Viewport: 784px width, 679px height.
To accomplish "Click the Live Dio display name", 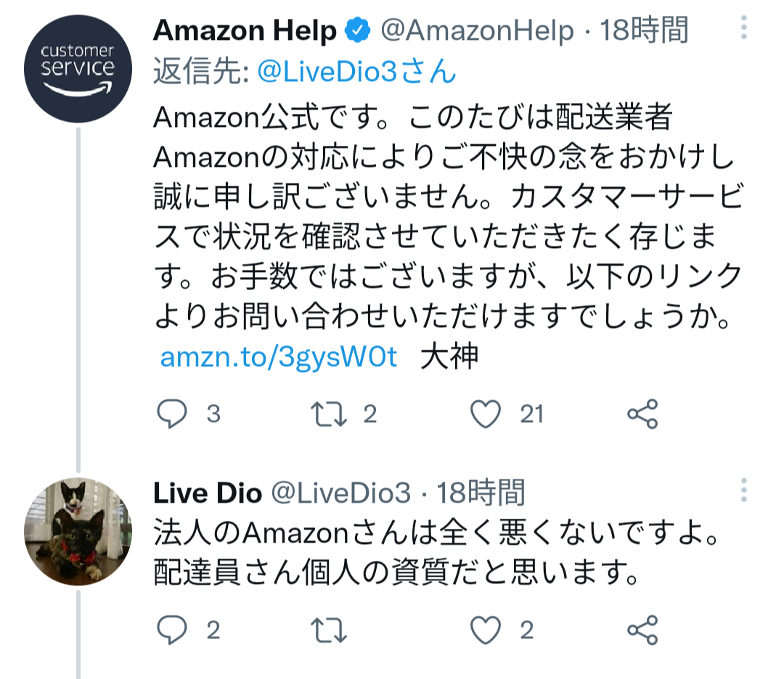I will coord(207,493).
